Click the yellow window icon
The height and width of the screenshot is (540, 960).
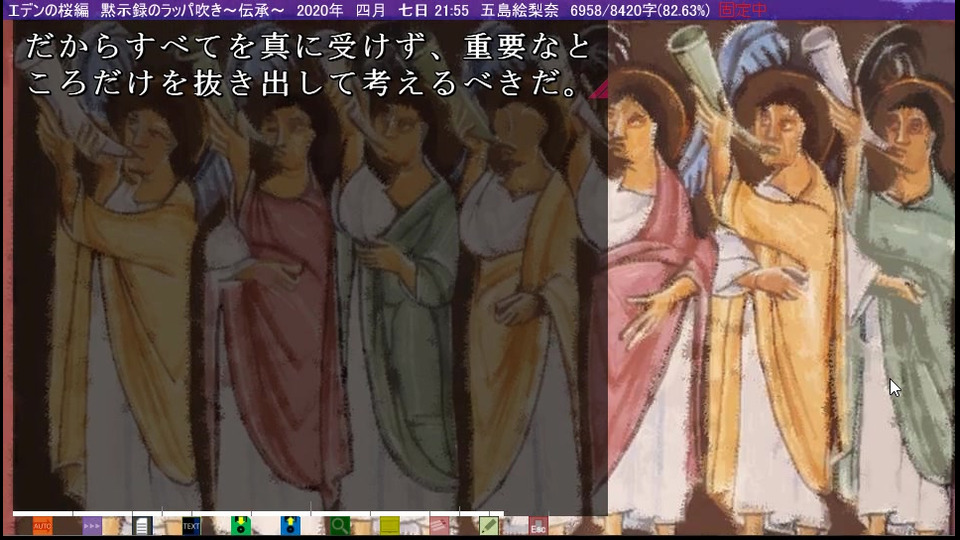tap(389, 526)
